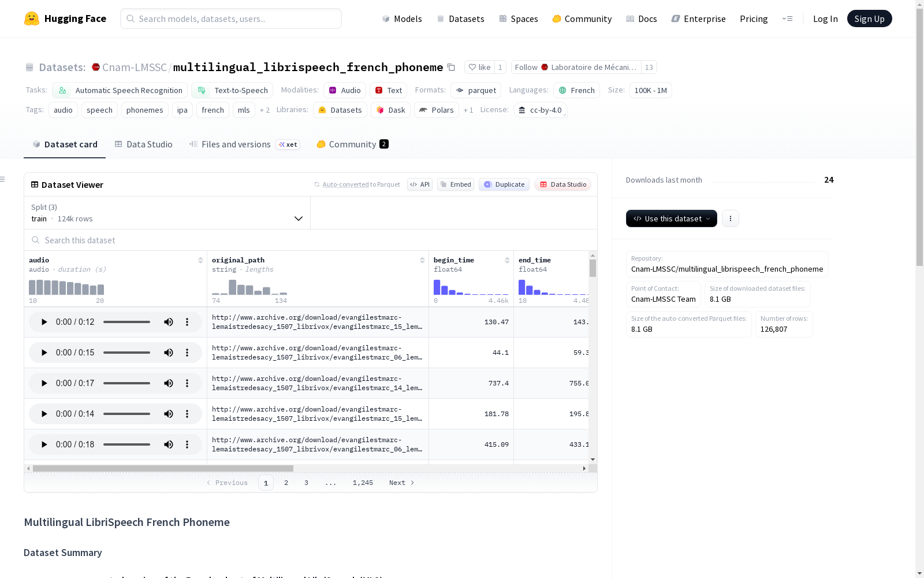Click the Sign Up button
The width and height of the screenshot is (924, 578).
click(870, 18)
